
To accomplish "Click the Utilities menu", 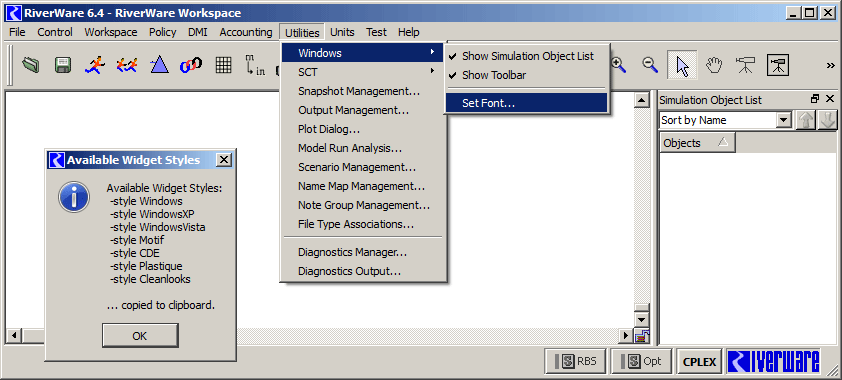I will pyautogui.click(x=302, y=33).
